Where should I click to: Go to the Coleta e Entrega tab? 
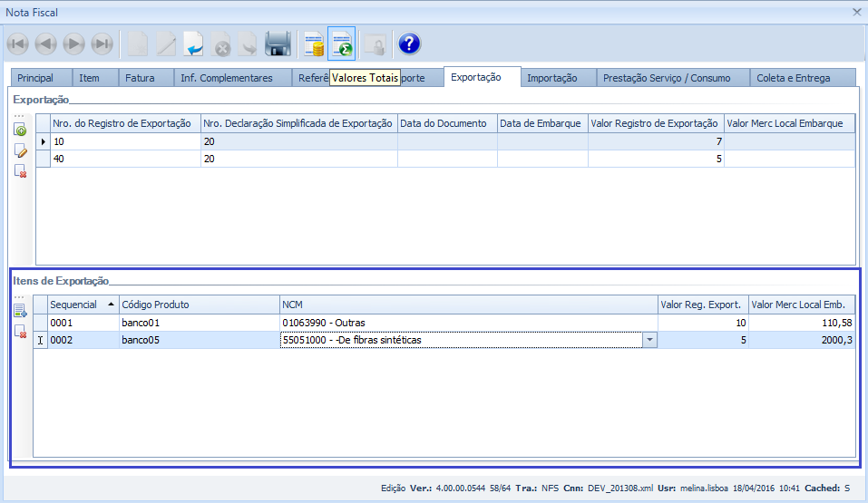[x=793, y=78]
